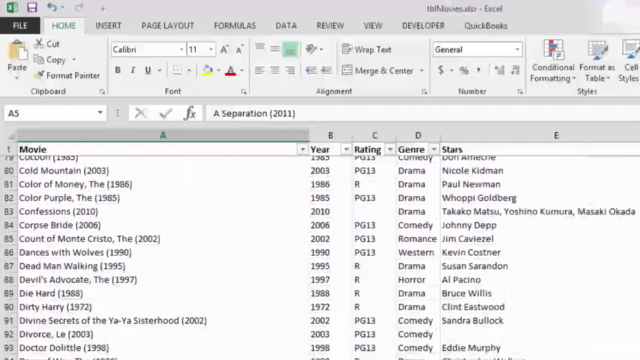This screenshot has width=640, height=360.
Task: Increase the font size
Action: click(224, 49)
